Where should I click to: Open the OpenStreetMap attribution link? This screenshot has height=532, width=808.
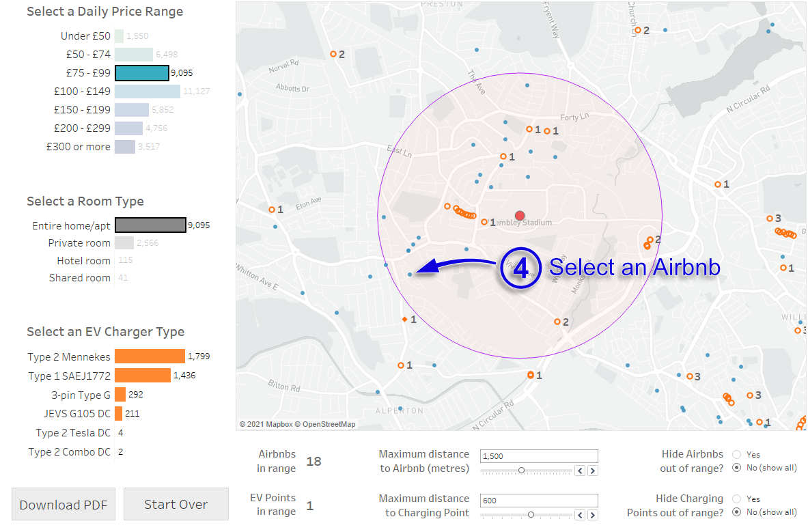tap(325, 424)
